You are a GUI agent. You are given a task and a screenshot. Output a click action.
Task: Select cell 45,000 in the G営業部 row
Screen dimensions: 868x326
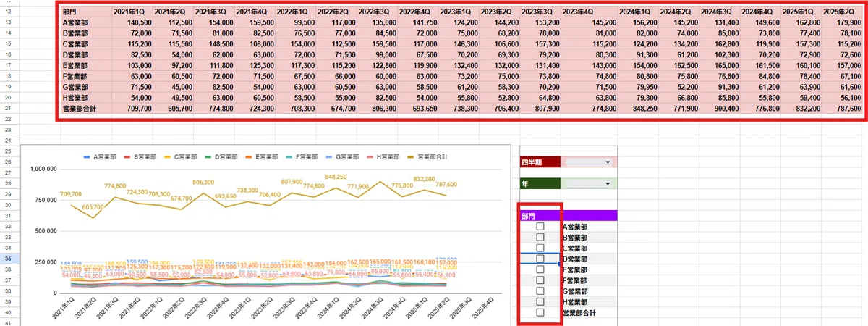coord(172,87)
